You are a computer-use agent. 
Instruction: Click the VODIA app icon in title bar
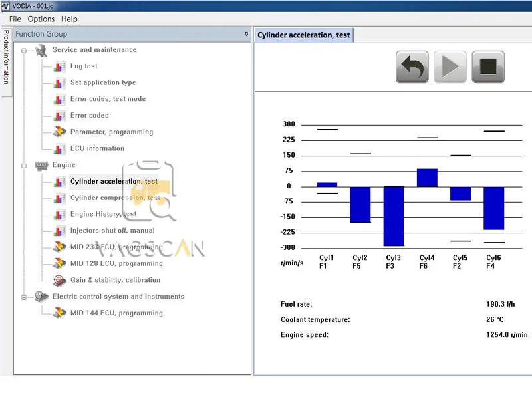pyautogui.click(x=5, y=6)
